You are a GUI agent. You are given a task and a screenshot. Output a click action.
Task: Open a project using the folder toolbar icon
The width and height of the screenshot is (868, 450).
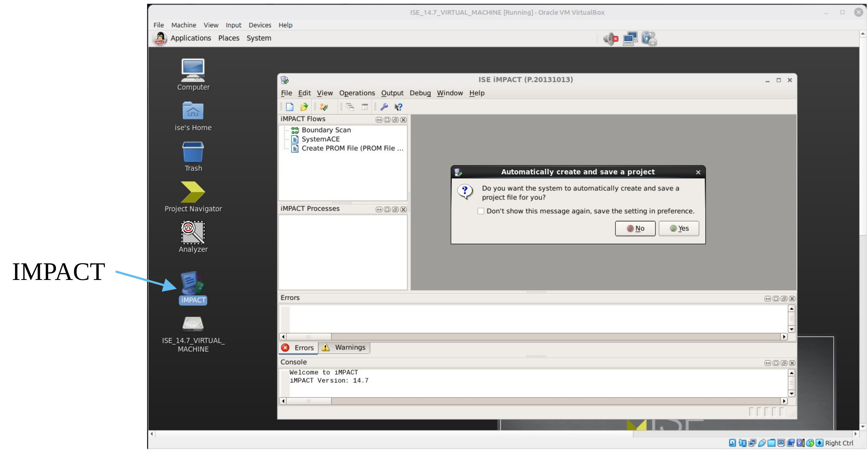point(304,107)
